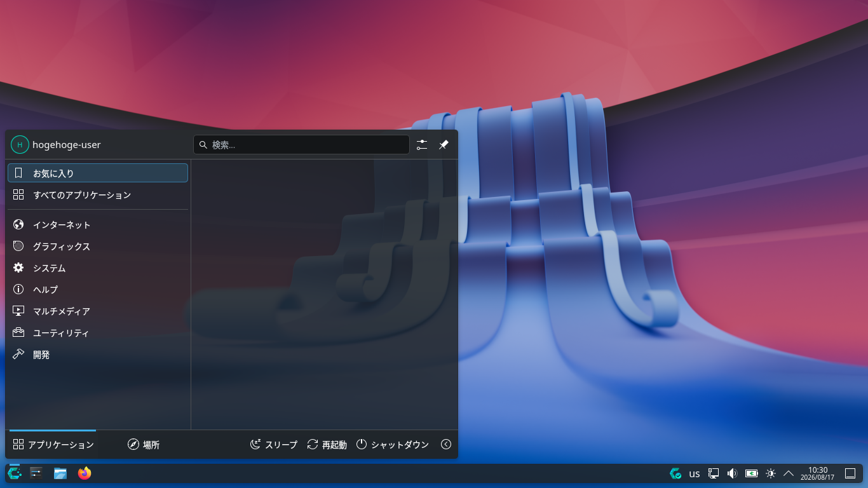Click the hogehoge-user avatar icon
This screenshot has height=488, width=868.
coord(20,145)
